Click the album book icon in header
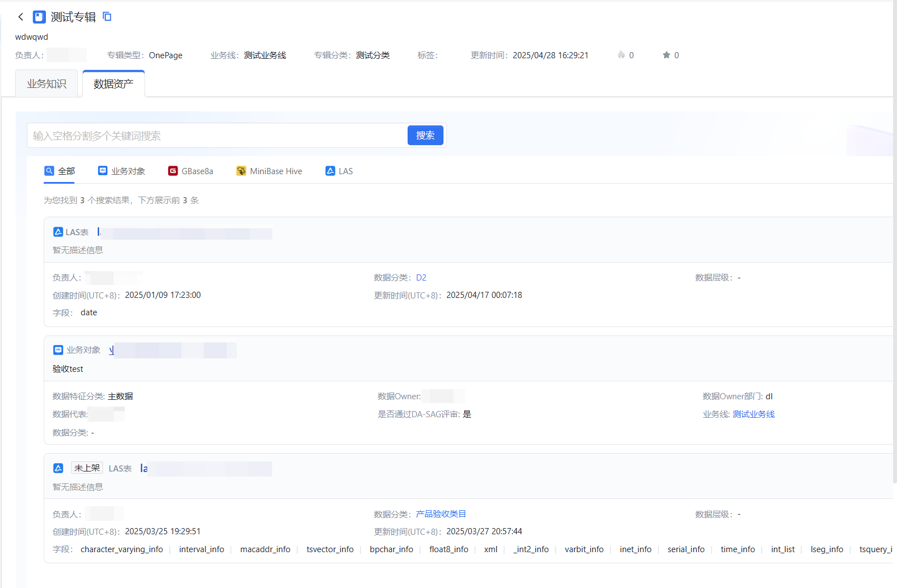The width and height of the screenshot is (897, 588). tap(39, 17)
